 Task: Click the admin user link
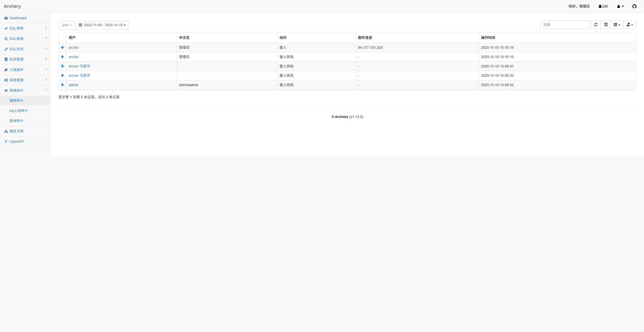click(73, 85)
